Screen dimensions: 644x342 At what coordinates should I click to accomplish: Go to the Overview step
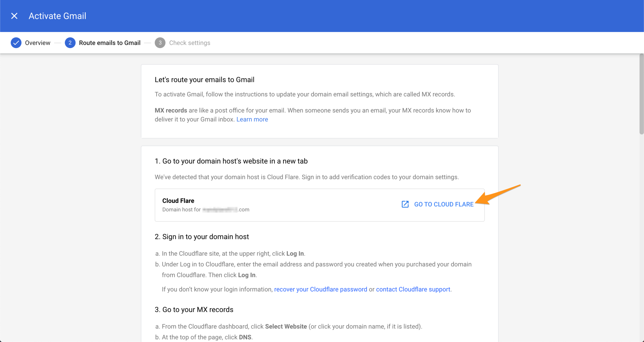37,43
